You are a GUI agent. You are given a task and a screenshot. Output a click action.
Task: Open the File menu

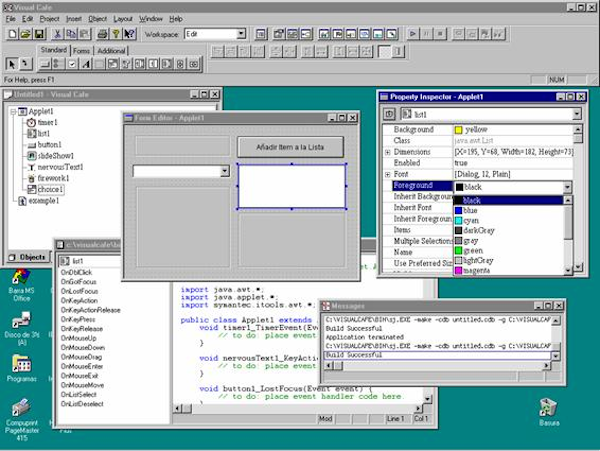(x=11, y=19)
